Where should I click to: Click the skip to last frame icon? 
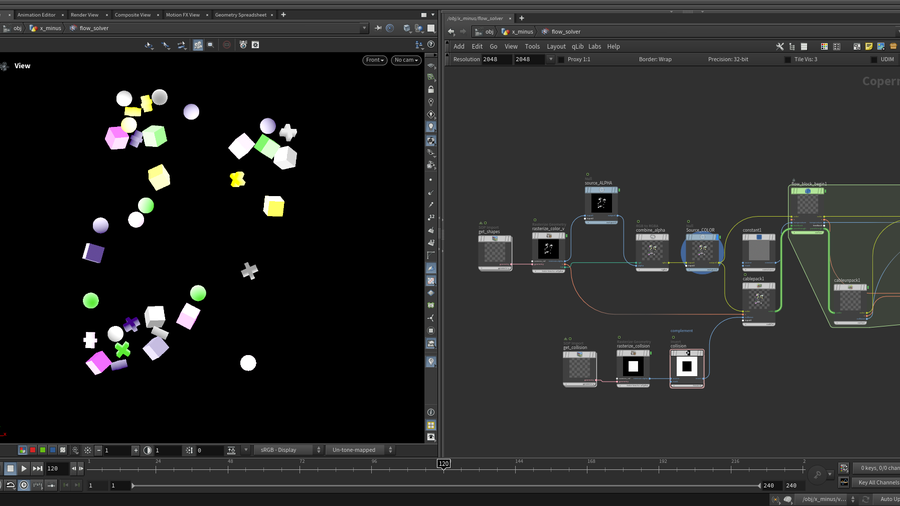coord(38,468)
